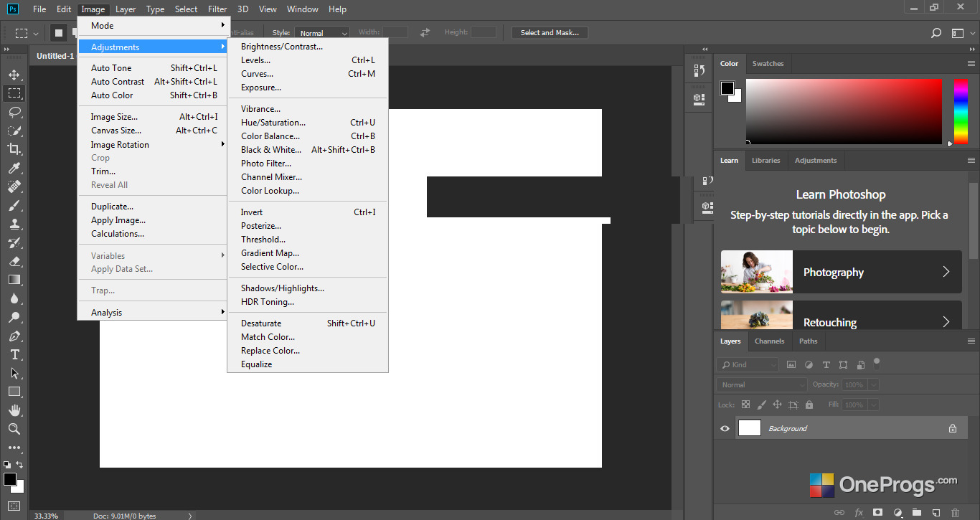Toggle lock position in Layers panel
Screen dimensions: 980x520
click(x=777, y=405)
